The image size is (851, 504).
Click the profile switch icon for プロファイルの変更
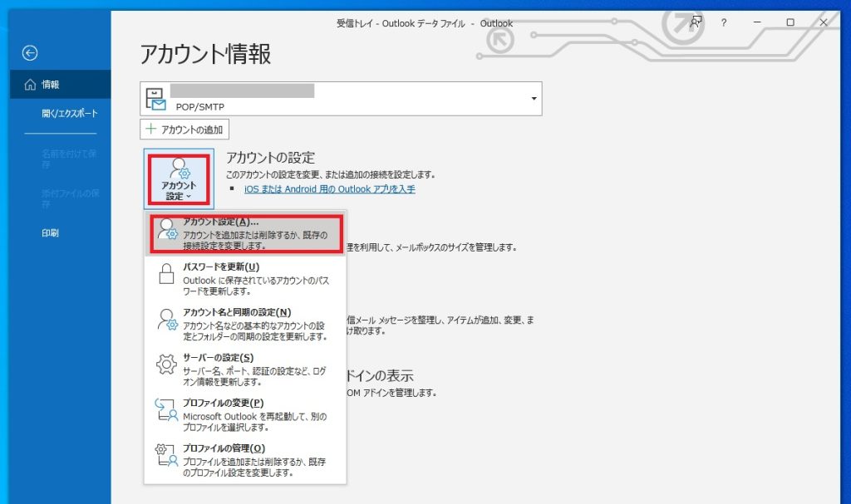tap(166, 409)
